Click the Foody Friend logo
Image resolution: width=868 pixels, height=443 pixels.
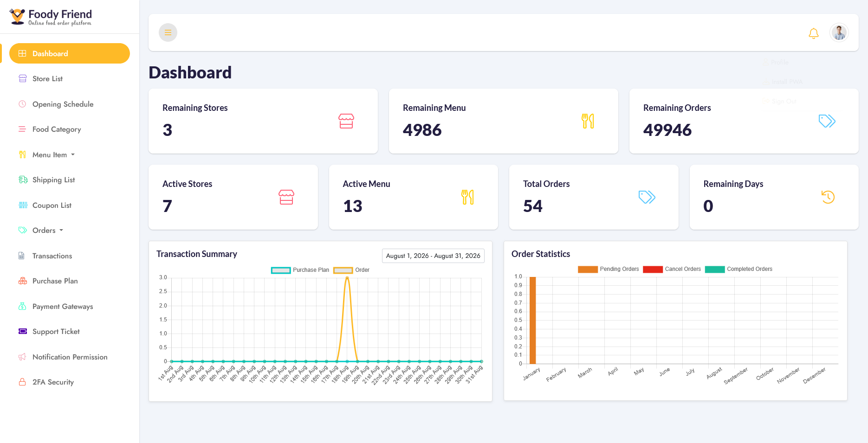tap(51, 17)
